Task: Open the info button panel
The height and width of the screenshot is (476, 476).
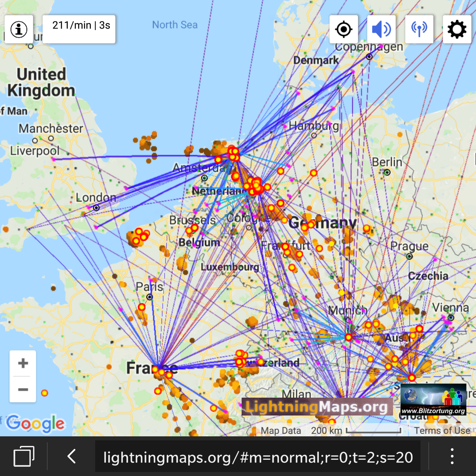Action: click(x=19, y=29)
